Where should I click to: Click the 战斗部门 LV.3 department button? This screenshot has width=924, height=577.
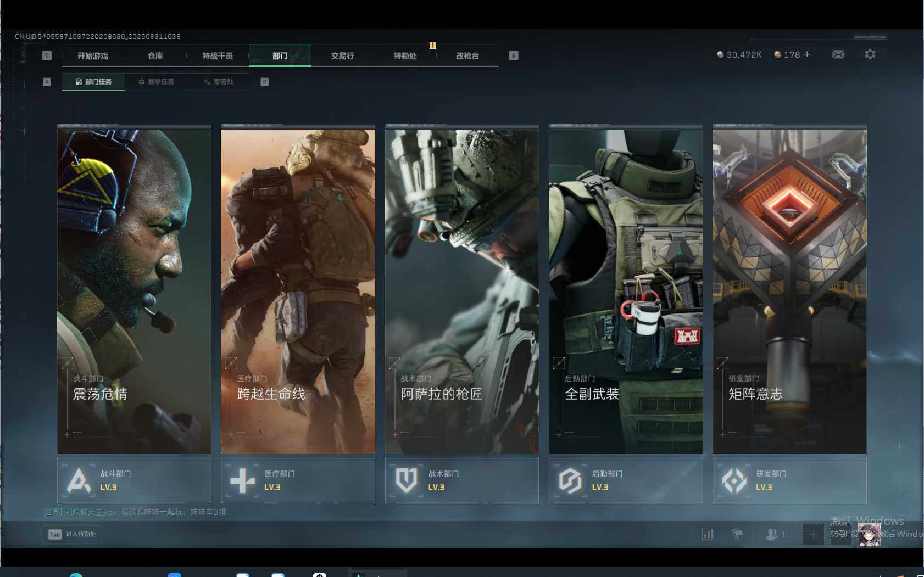(x=134, y=480)
